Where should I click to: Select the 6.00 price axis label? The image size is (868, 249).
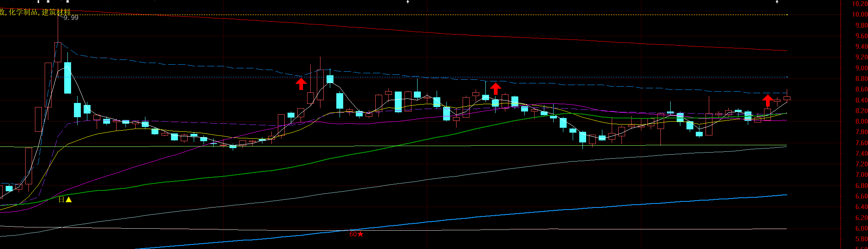click(861, 228)
